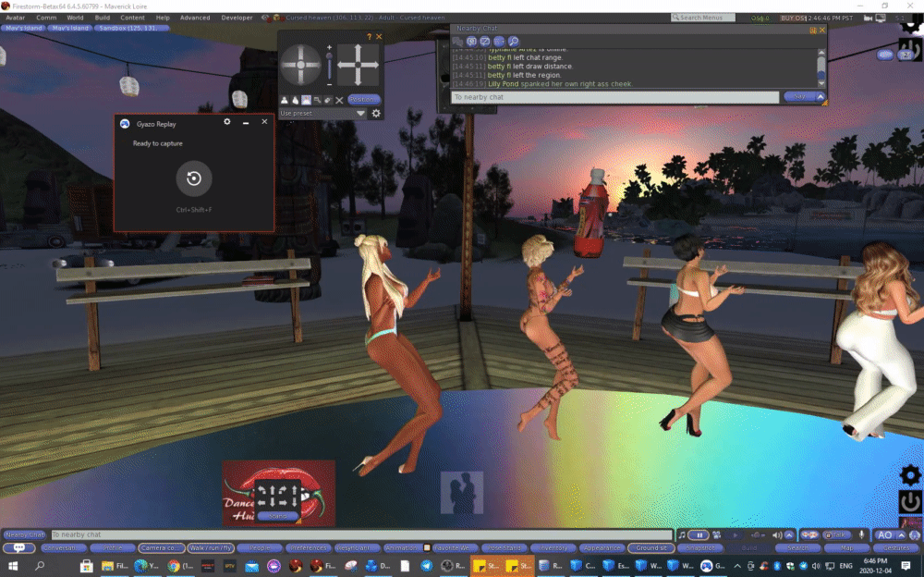Open Inventory from bottom toolbar

tap(553, 548)
